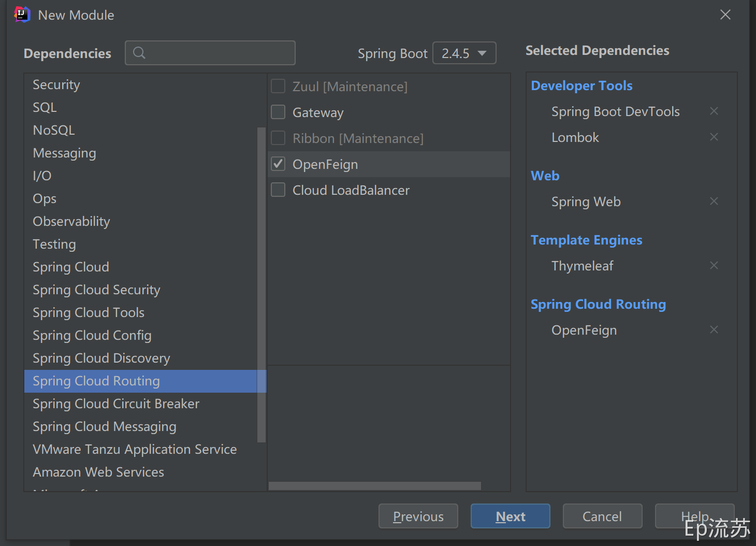Click the Cancel button
This screenshot has width=756, height=546.
click(x=603, y=516)
